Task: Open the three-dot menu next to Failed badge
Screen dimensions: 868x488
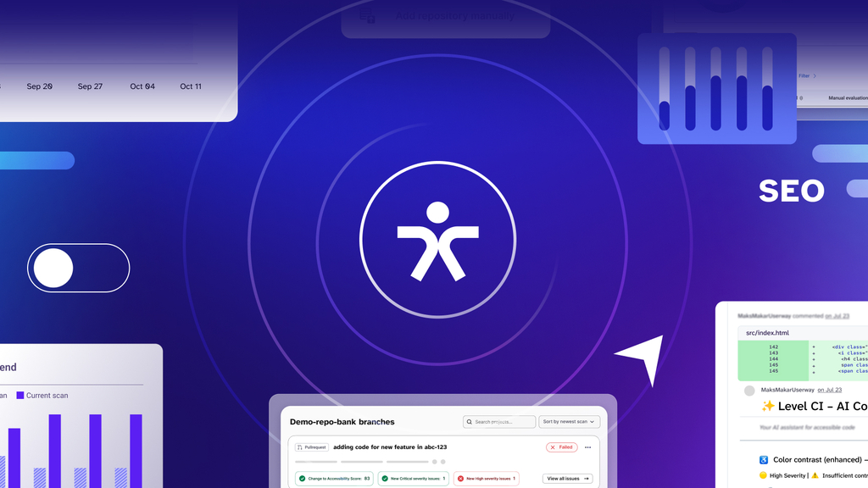Action: (x=587, y=447)
